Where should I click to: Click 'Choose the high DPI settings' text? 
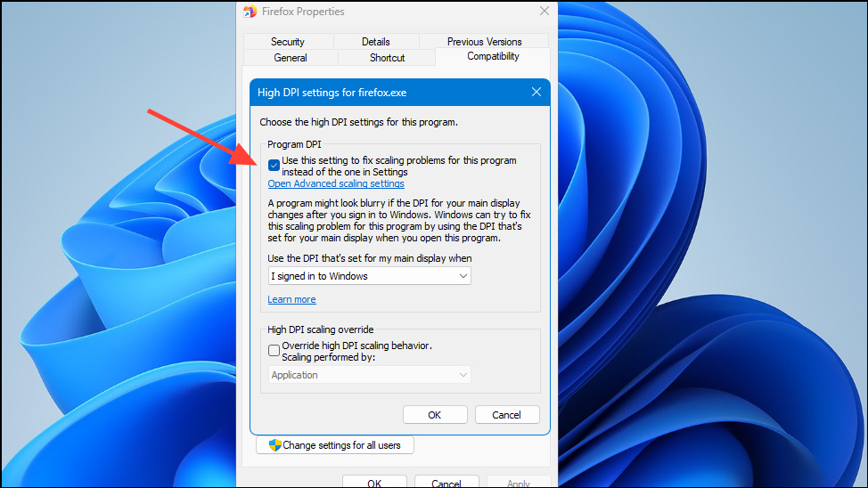coord(359,122)
